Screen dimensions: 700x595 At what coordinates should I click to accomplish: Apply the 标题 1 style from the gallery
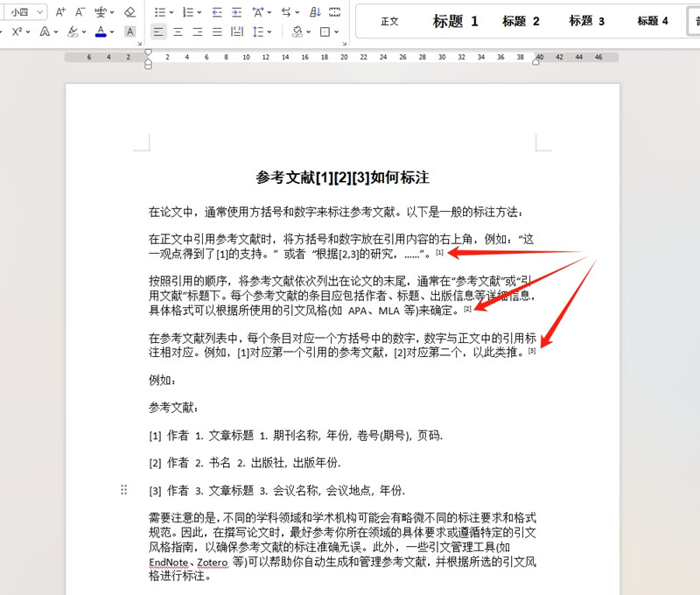pyautogui.click(x=456, y=21)
